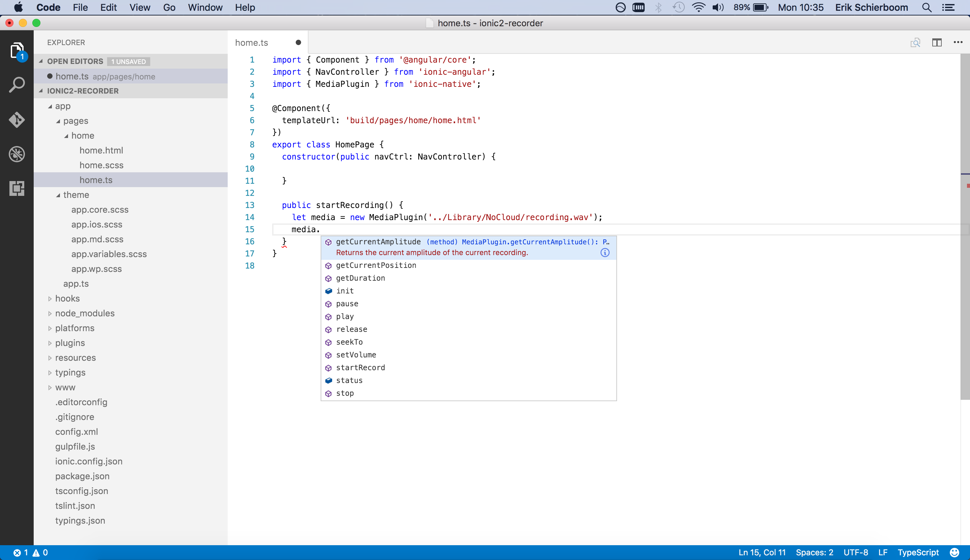This screenshot has height=560, width=970.
Task: Click Bluetooth icon in macOS menu bar
Action: point(659,7)
